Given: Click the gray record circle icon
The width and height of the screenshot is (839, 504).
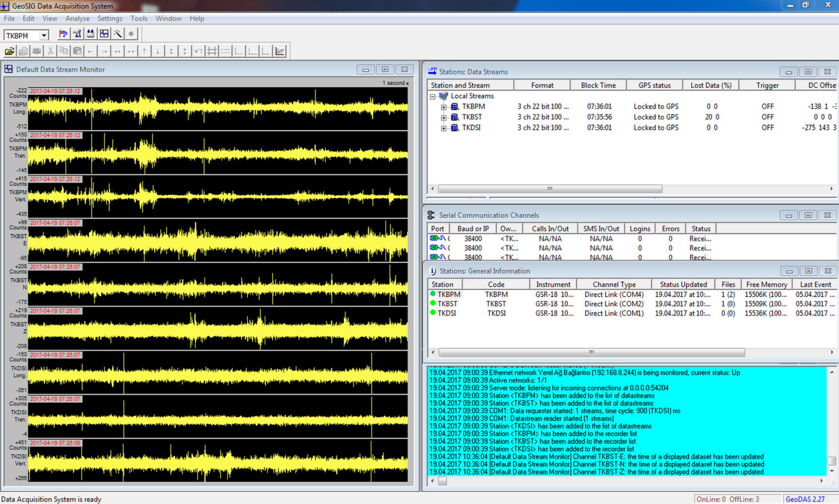Looking at the screenshot, I should click(x=131, y=34).
